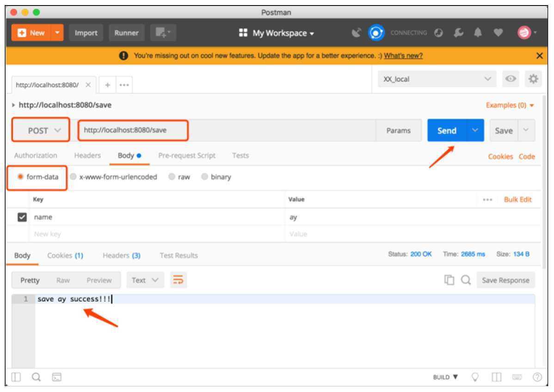Open the response Cookies (1) tab
The height and width of the screenshot is (392, 554).
[65, 255]
